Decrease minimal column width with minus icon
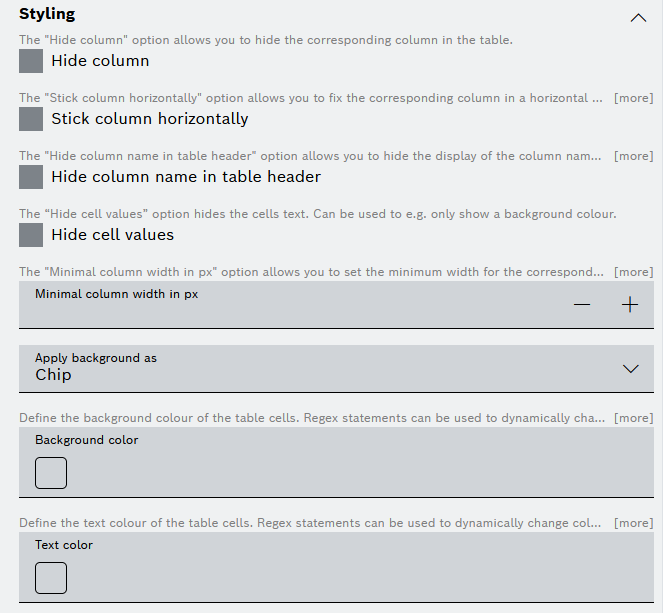Screen dimensions: 664x613 (x=582, y=305)
